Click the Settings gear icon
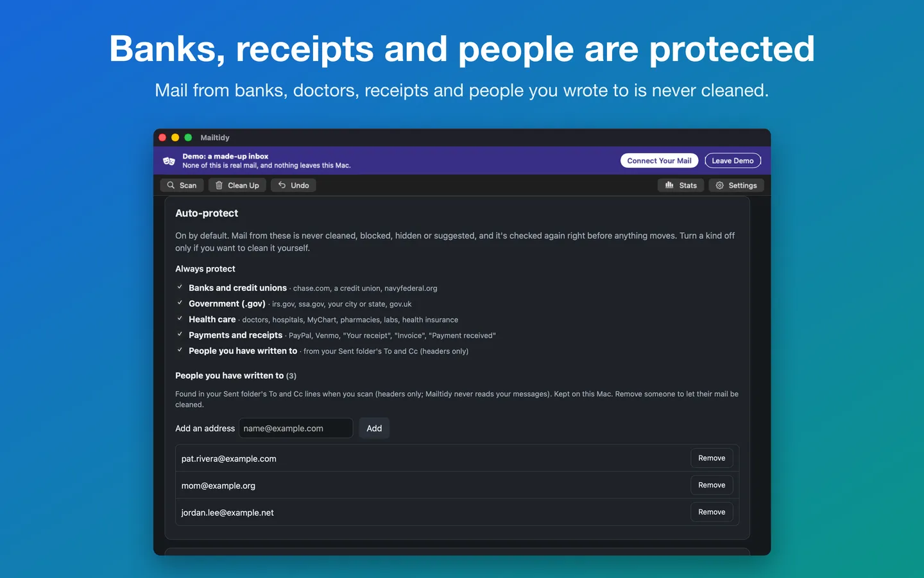Image resolution: width=924 pixels, height=578 pixels. tap(719, 185)
